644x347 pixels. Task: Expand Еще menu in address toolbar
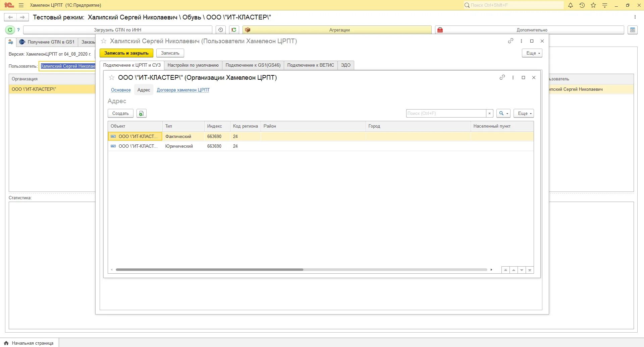(x=524, y=114)
